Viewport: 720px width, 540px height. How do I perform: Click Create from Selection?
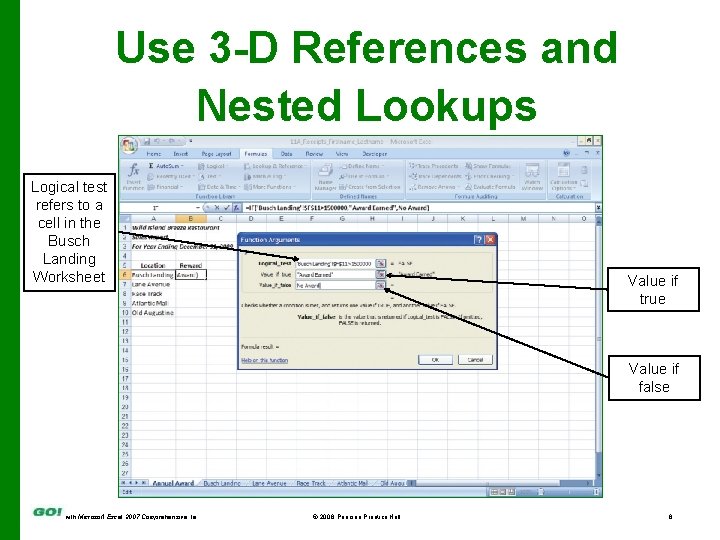coord(370,187)
